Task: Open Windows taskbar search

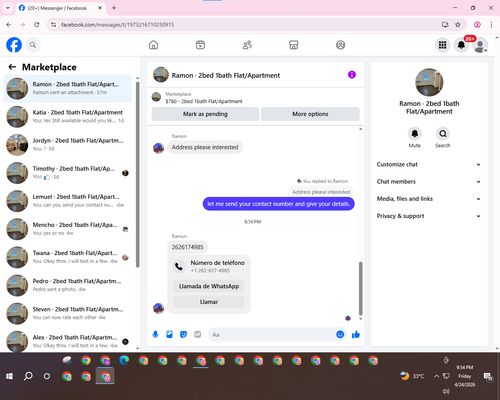Action: [x=28, y=376]
